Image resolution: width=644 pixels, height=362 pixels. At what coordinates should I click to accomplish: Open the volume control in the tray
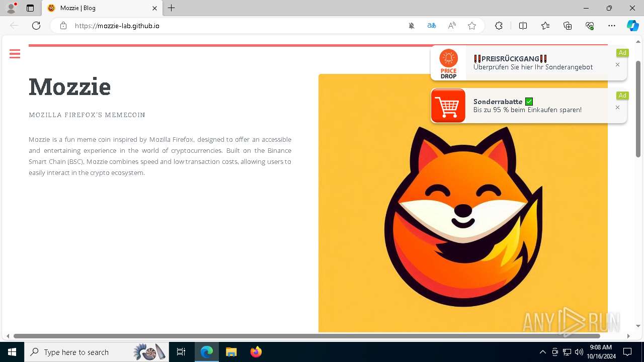coord(579,352)
